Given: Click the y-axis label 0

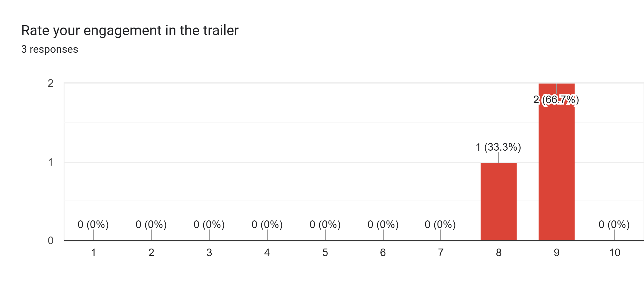Looking at the screenshot, I should (x=51, y=241).
